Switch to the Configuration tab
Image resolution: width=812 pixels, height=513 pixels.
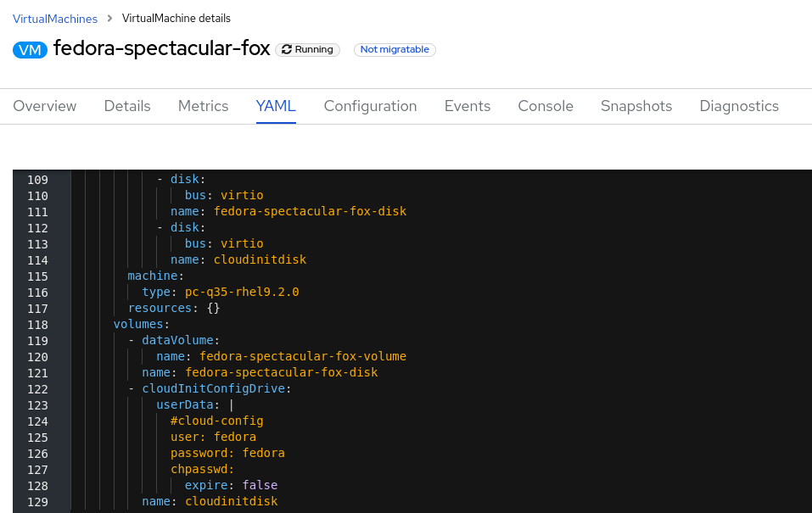(370, 106)
